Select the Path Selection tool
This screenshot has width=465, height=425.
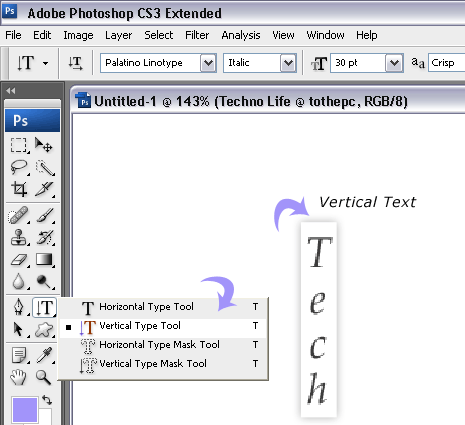click(x=19, y=329)
